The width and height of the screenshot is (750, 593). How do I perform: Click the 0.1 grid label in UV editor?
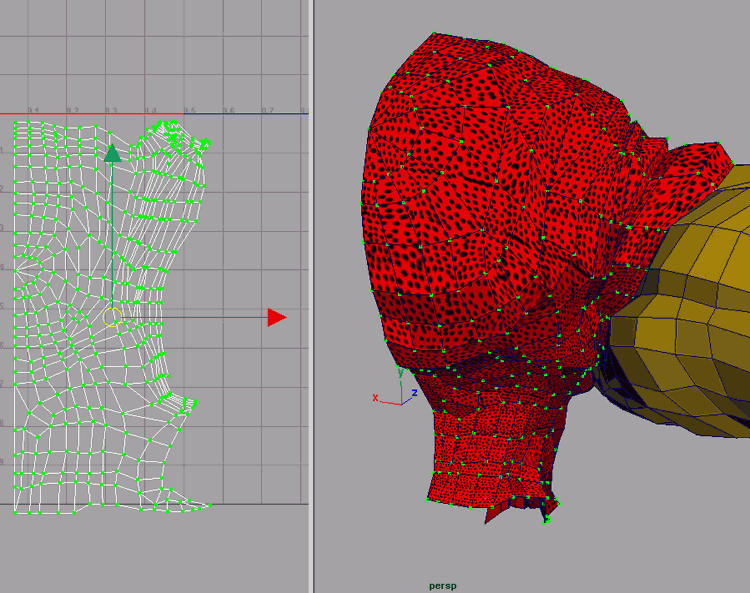[x=33, y=110]
